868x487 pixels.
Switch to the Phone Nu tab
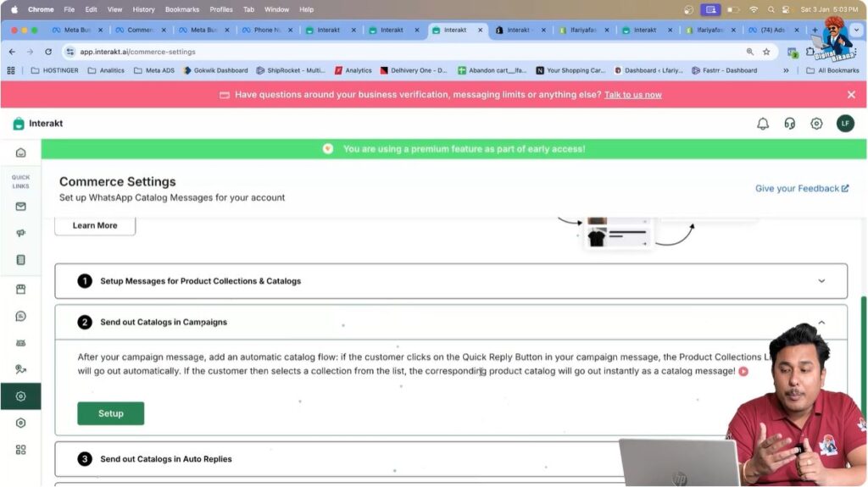[x=267, y=30]
